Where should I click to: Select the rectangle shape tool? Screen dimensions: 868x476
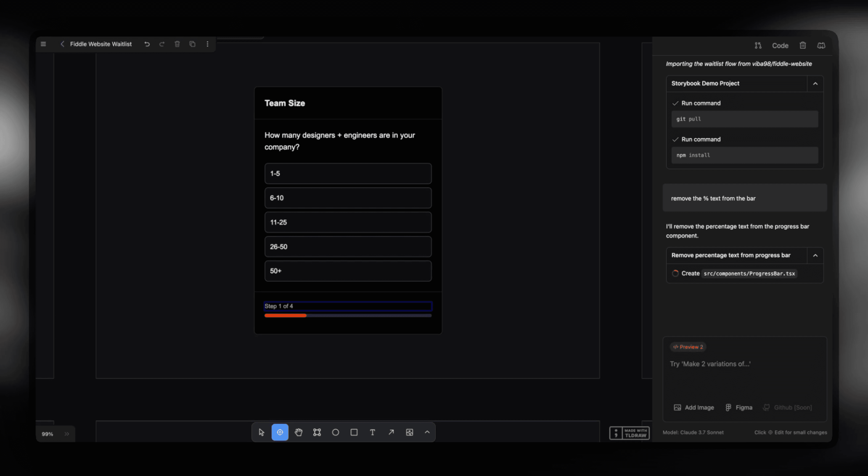tap(354, 432)
